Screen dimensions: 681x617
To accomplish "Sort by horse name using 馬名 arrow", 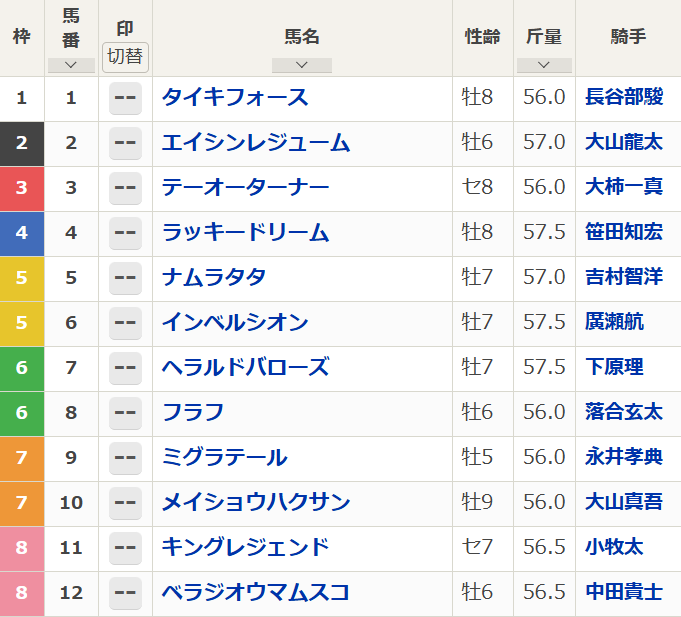I will 301,65.
